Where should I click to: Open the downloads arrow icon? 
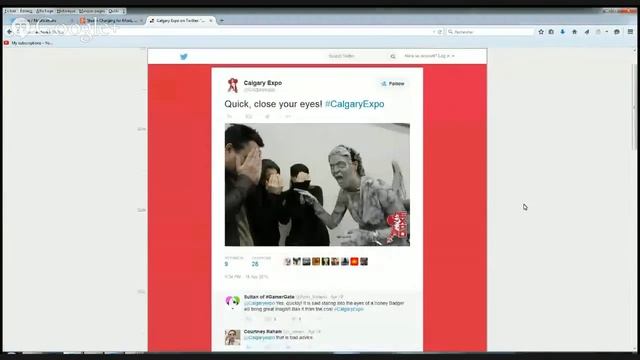tap(562, 31)
